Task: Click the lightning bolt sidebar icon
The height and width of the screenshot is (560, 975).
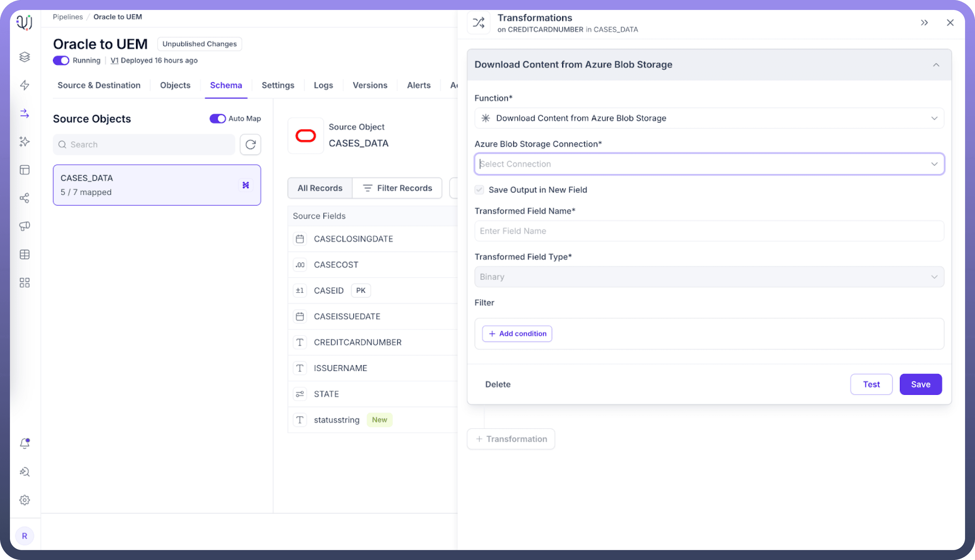Action: coord(25,85)
